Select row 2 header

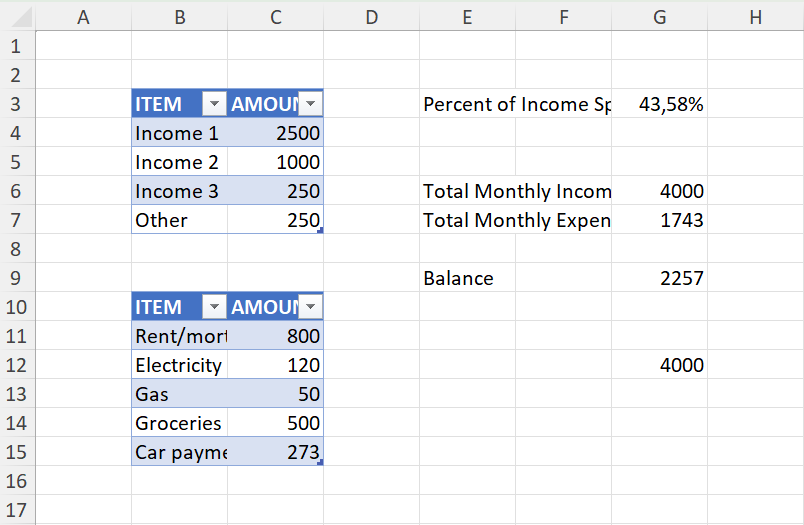pyautogui.click(x=17, y=75)
